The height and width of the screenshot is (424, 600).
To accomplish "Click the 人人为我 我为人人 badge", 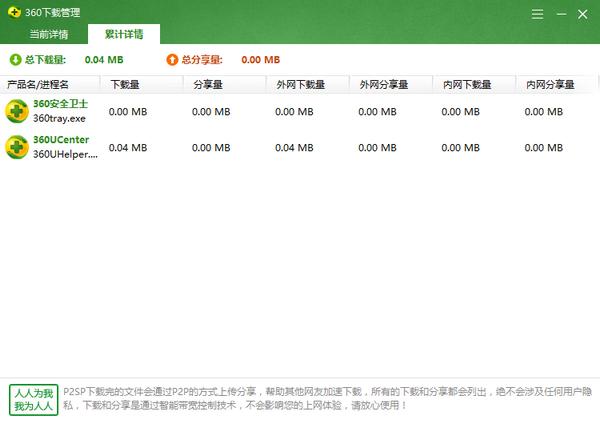I will (x=34, y=400).
